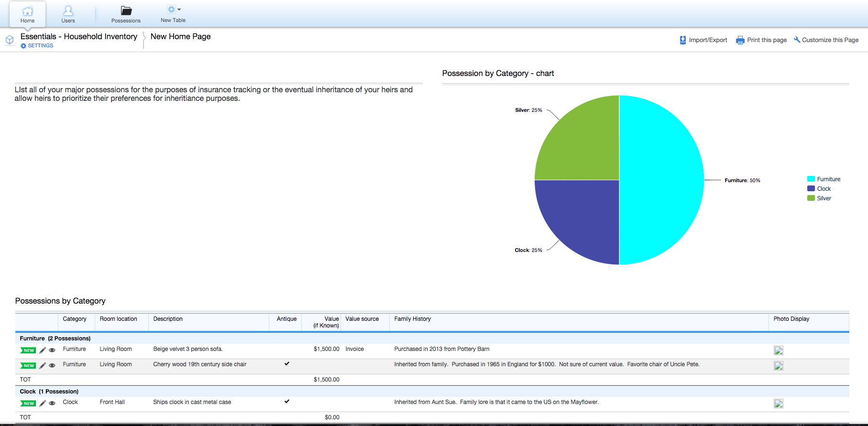Sort by Description column header
Screen dimensions: 868x426
(168, 319)
